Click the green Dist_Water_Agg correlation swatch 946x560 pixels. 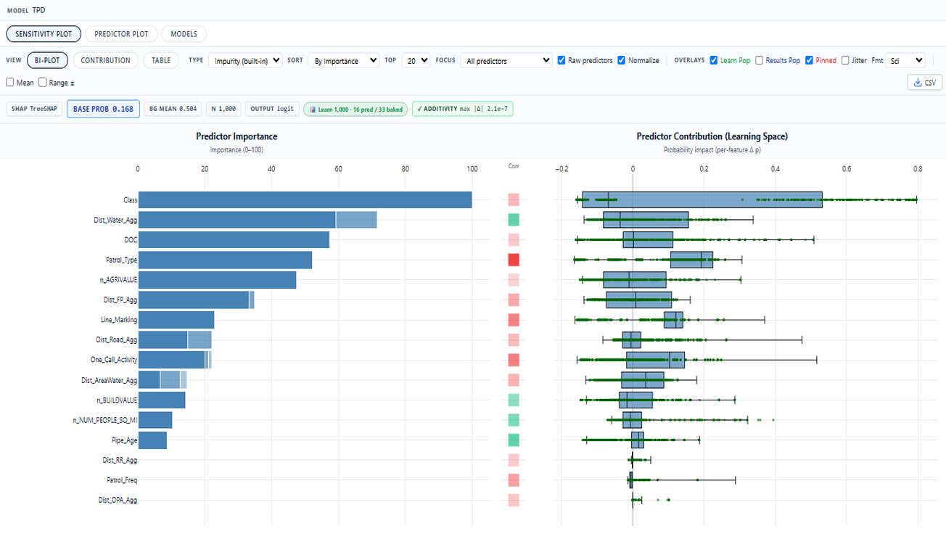pyautogui.click(x=514, y=220)
